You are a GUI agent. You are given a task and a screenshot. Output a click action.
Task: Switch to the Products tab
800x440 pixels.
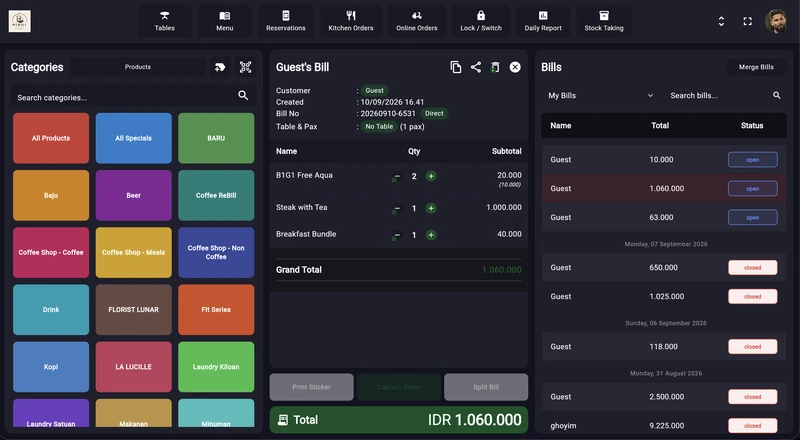click(138, 67)
